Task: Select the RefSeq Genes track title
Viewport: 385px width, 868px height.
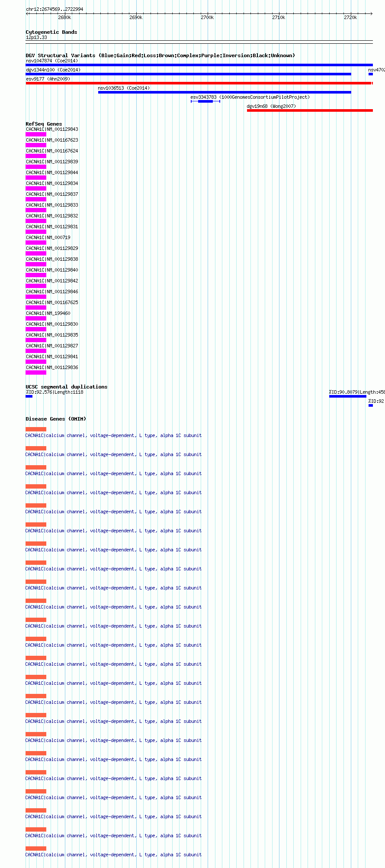Action: (44, 124)
